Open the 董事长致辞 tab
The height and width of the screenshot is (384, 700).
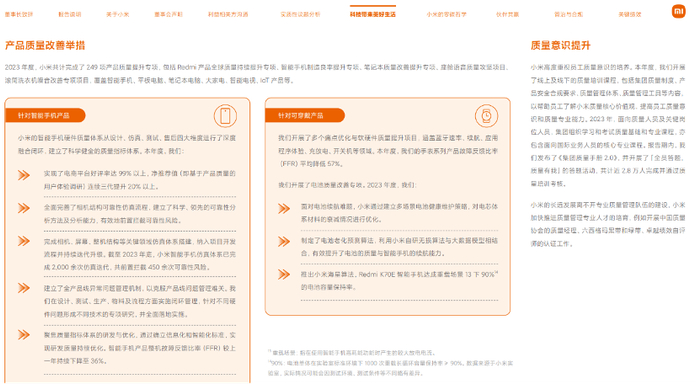[x=19, y=14]
